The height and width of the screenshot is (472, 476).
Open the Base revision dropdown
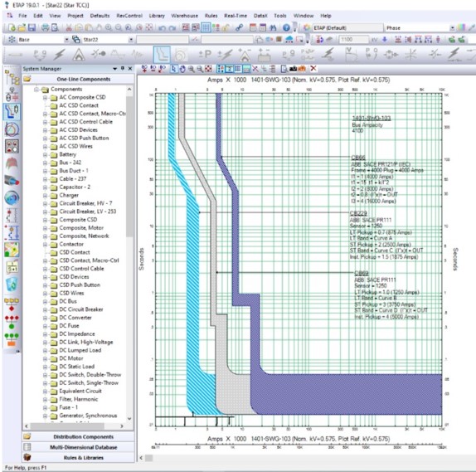point(66,40)
